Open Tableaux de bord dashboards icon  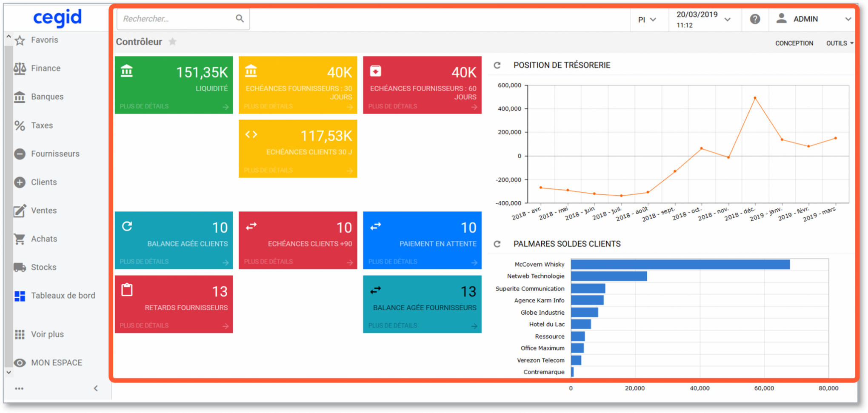(20, 296)
